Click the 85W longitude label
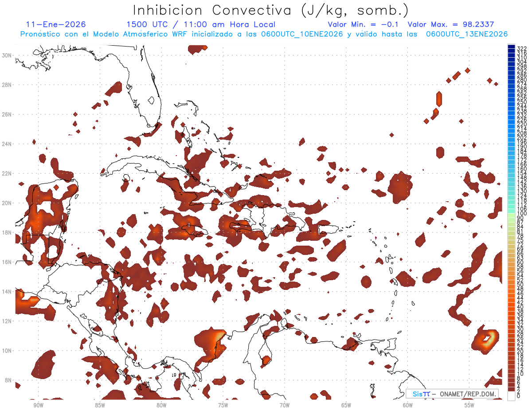532x411 pixels. click(x=100, y=405)
